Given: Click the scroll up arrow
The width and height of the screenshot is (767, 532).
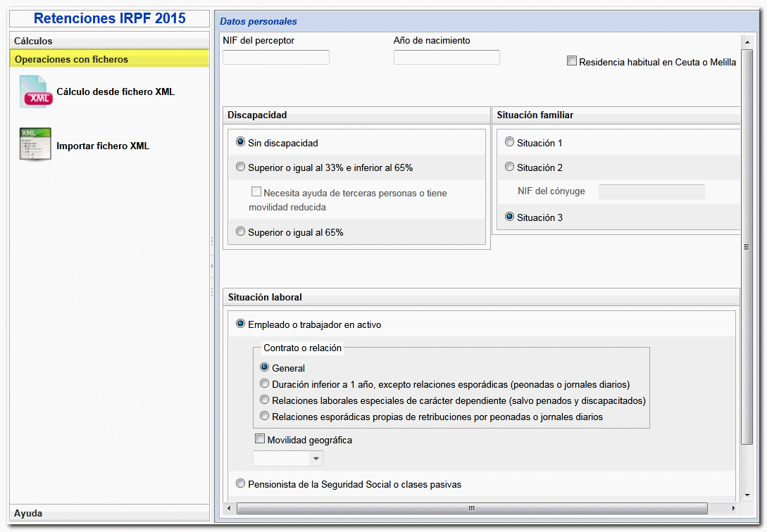Looking at the screenshot, I should point(747,42).
